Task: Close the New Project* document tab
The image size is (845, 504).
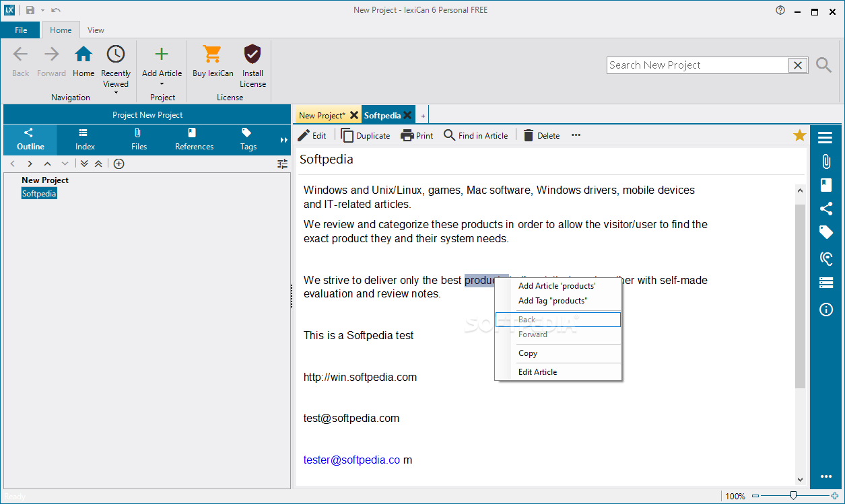Action: pyautogui.click(x=354, y=115)
